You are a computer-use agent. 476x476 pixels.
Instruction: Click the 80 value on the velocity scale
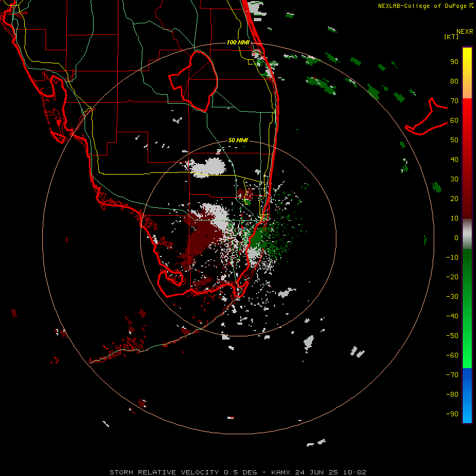[x=454, y=81]
